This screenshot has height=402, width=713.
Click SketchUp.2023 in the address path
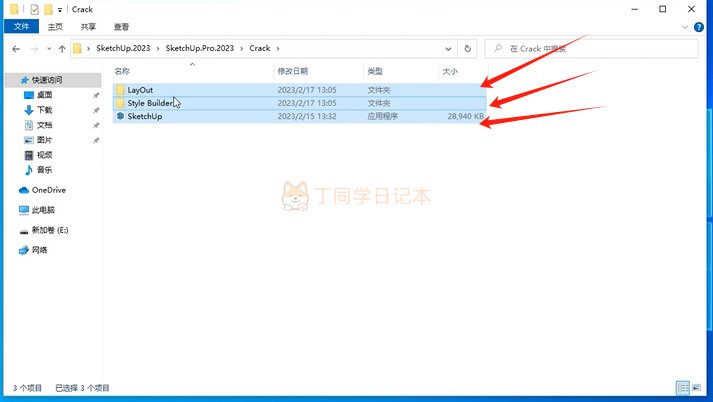(x=123, y=48)
